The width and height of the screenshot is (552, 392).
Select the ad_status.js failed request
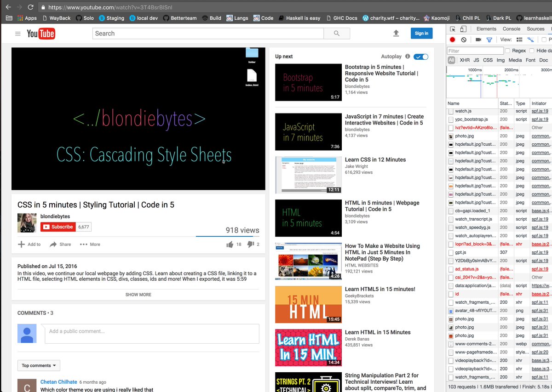click(499, 269)
